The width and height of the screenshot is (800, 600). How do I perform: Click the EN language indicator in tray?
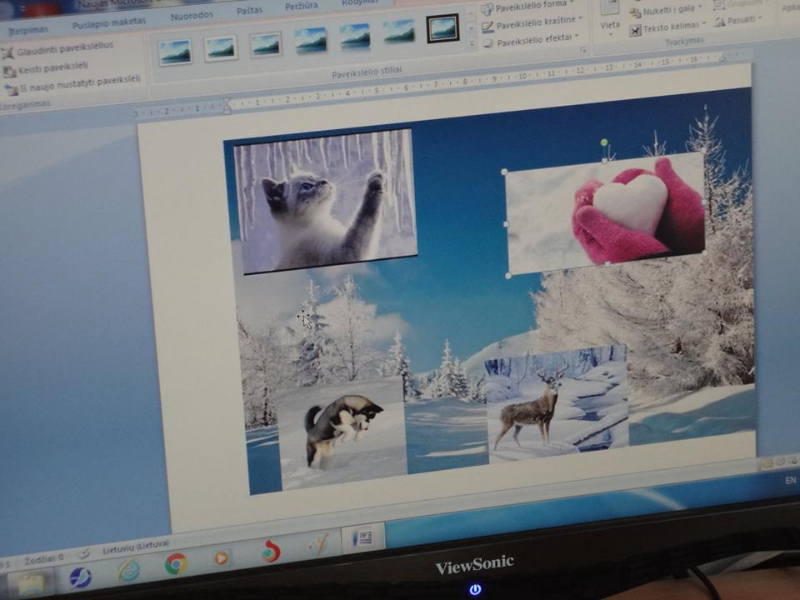pos(790,480)
